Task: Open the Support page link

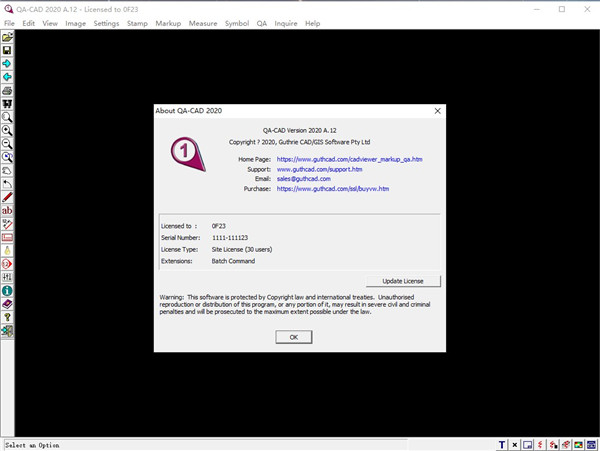Action: 320,169
